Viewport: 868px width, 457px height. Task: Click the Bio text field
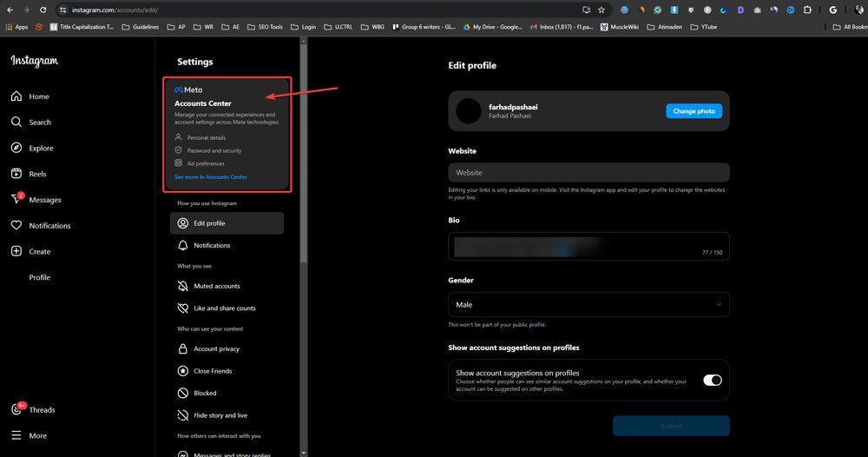coord(589,247)
